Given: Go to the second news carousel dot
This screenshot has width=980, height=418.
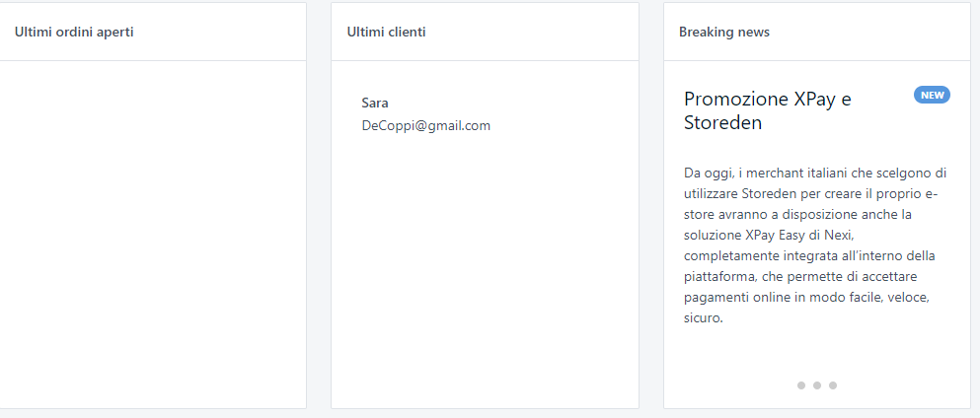Looking at the screenshot, I should coord(817,385).
